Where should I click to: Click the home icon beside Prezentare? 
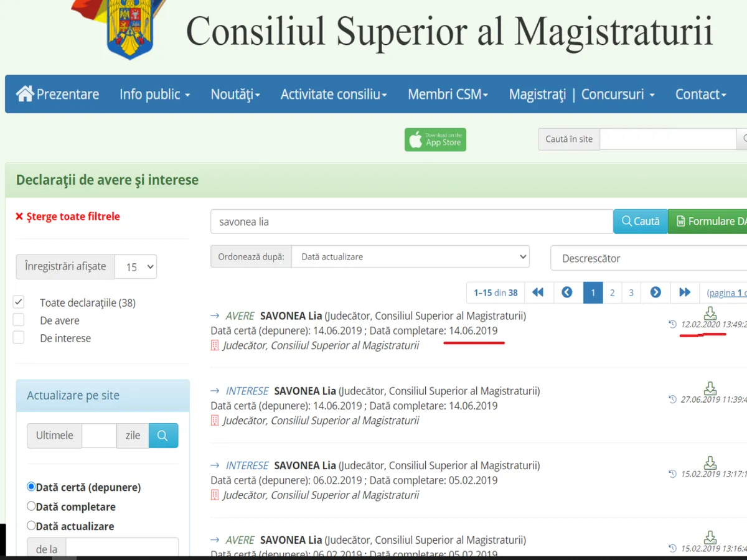[x=26, y=94]
